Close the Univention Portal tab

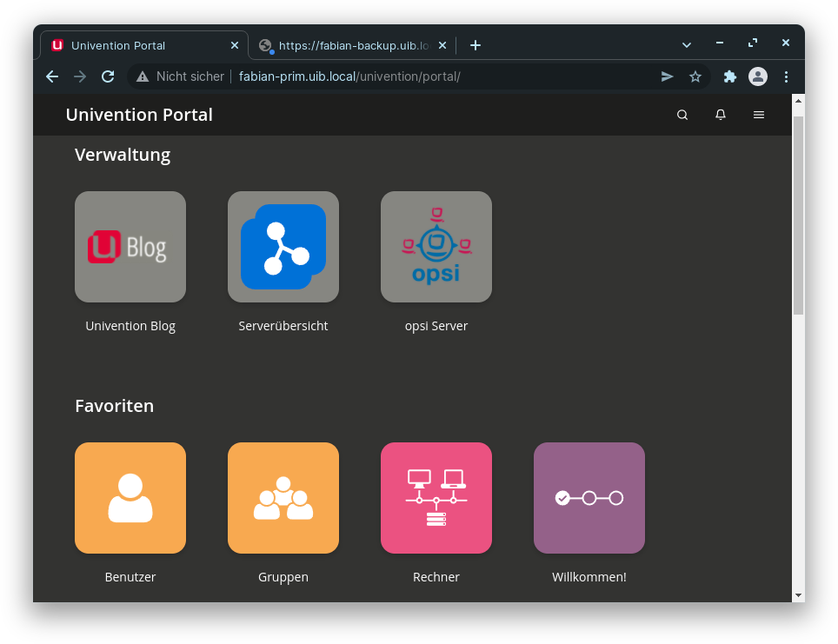pos(234,45)
